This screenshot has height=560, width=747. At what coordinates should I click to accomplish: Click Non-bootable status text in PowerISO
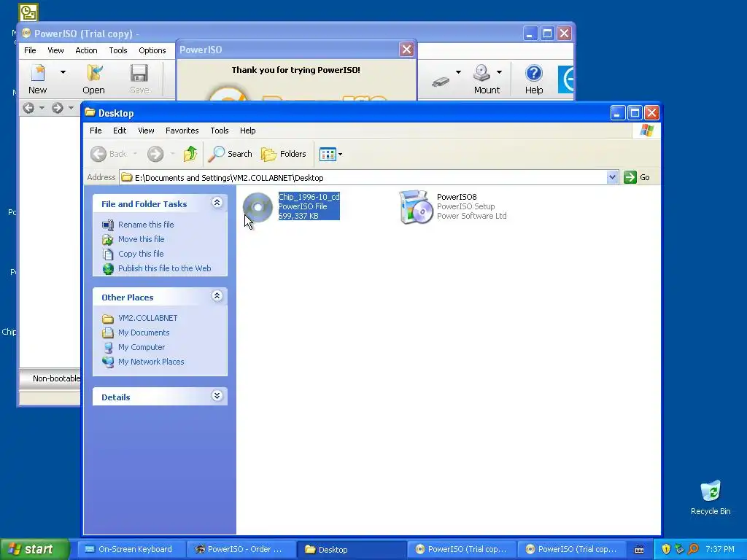pos(56,378)
